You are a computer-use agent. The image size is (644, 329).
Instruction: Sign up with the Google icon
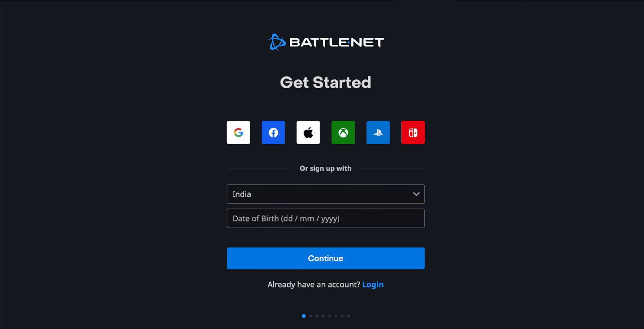(238, 132)
